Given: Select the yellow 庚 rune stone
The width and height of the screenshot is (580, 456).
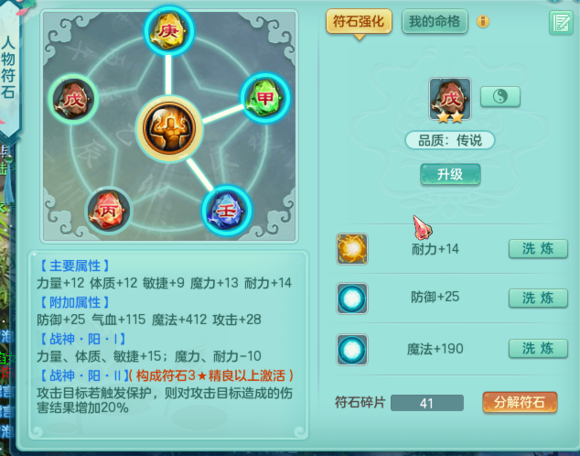Looking at the screenshot, I should [169, 31].
